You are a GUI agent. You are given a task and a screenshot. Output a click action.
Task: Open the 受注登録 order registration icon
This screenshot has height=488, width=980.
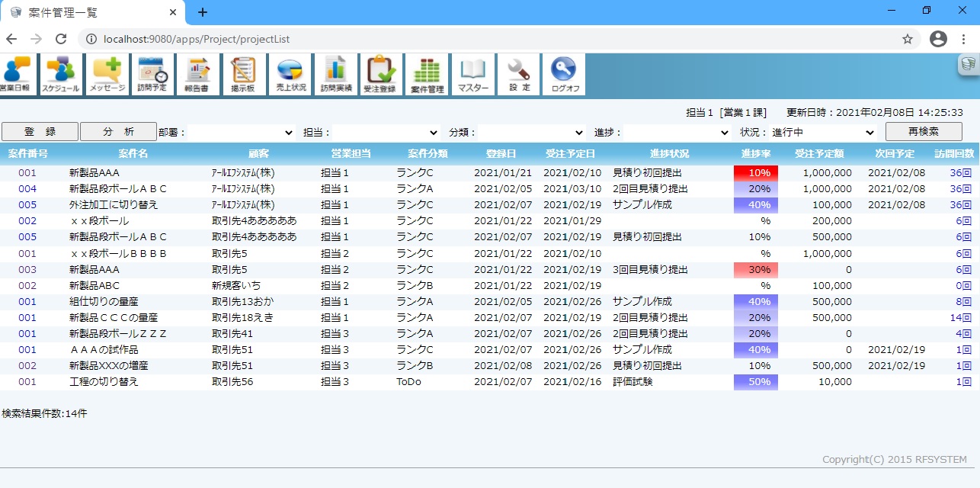[x=381, y=75]
